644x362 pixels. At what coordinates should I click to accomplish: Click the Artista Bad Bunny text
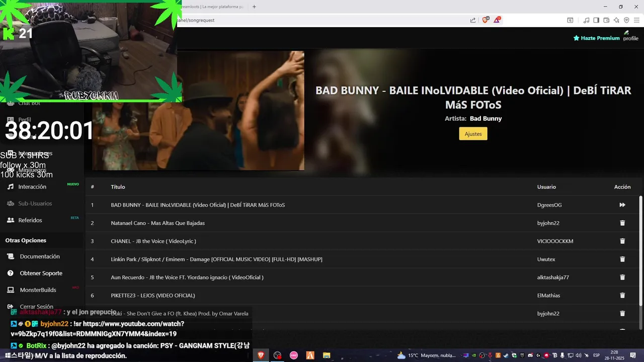[473, 119]
